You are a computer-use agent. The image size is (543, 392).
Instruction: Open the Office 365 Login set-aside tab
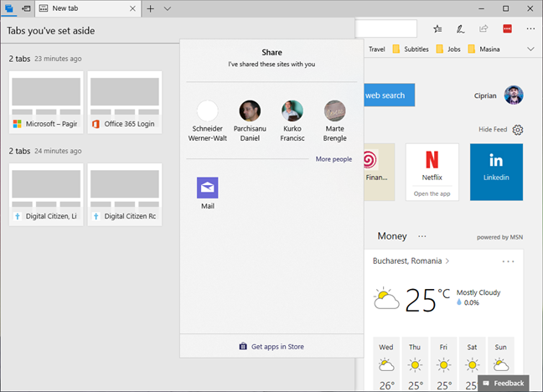(125, 102)
